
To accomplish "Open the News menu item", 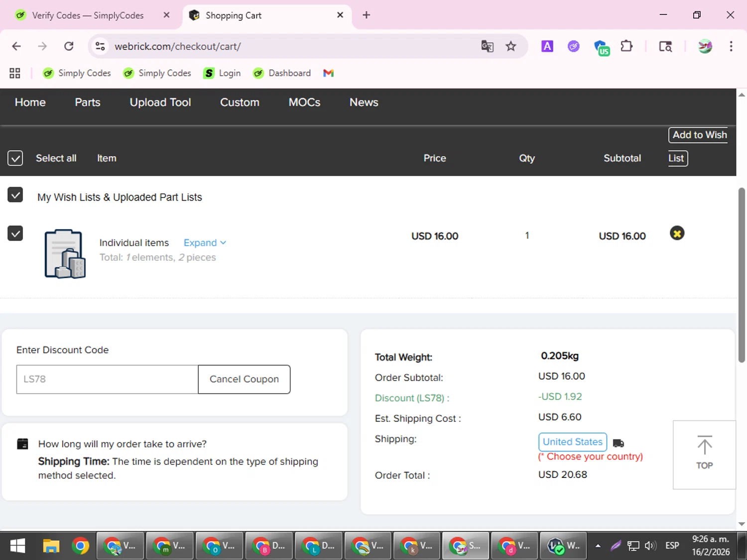I will 364,102.
